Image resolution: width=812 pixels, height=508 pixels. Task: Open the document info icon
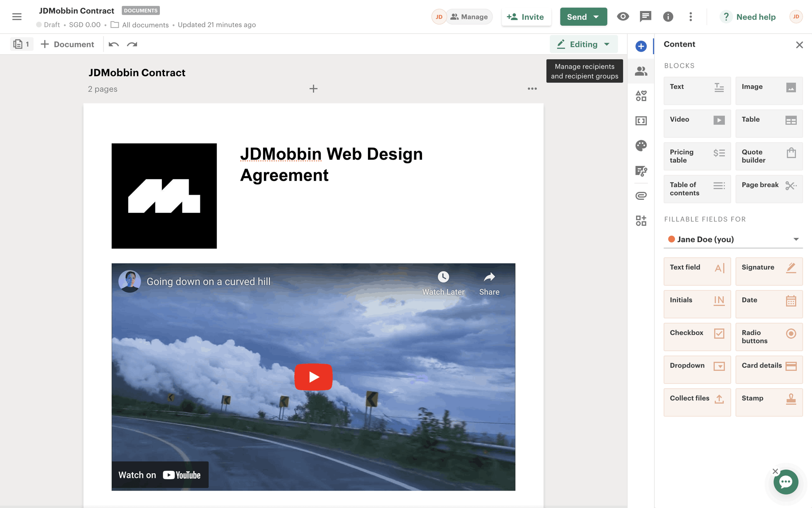[668, 17]
